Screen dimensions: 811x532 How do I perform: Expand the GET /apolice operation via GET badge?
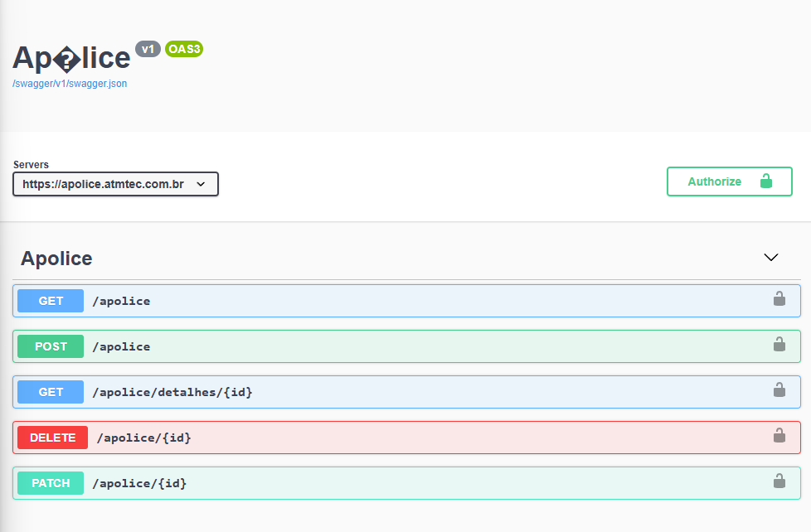pyautogui.click(x=51, y=301)
